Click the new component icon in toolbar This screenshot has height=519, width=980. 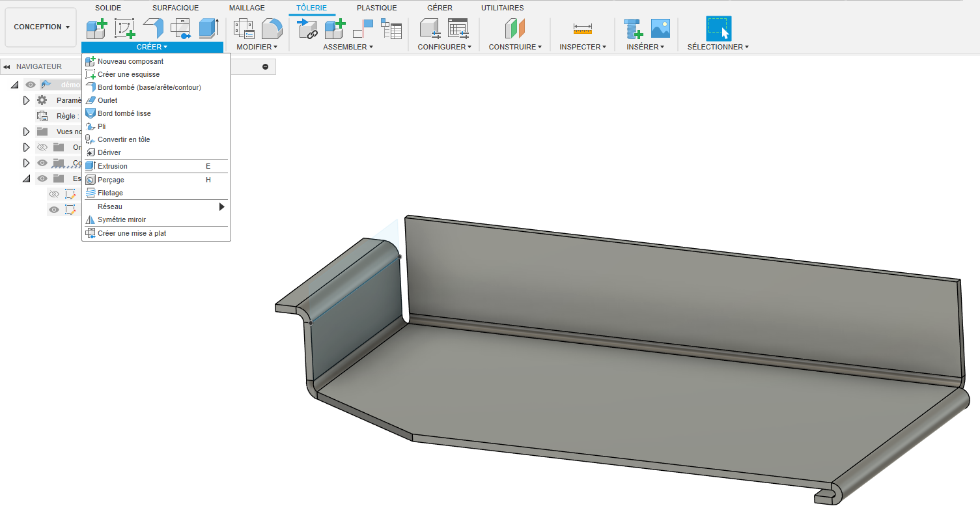pos(96,29)
